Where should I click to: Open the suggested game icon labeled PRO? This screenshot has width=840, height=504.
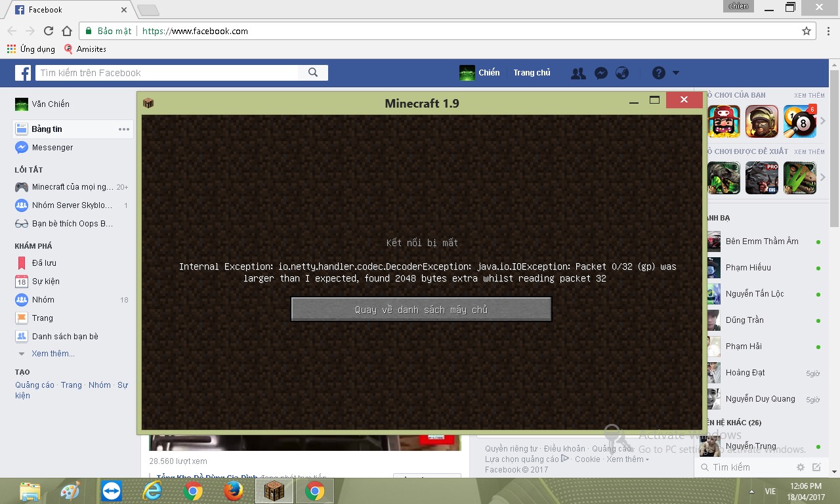pyautogui.click(x=762, y=178)
